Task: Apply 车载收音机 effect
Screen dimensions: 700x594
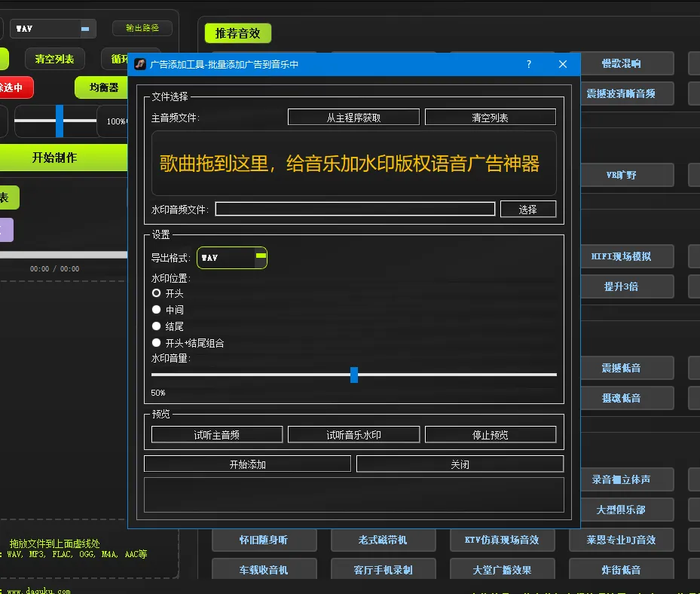Action: (264, 569)
